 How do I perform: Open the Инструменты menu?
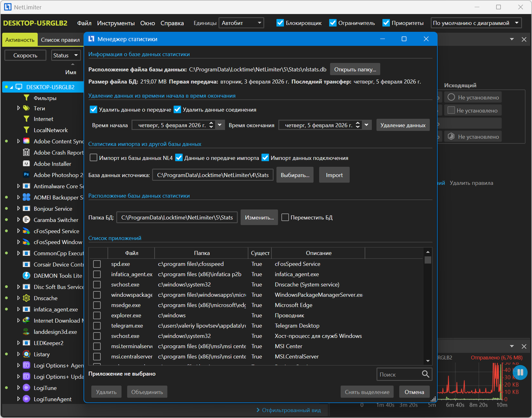tap(116, 23)
